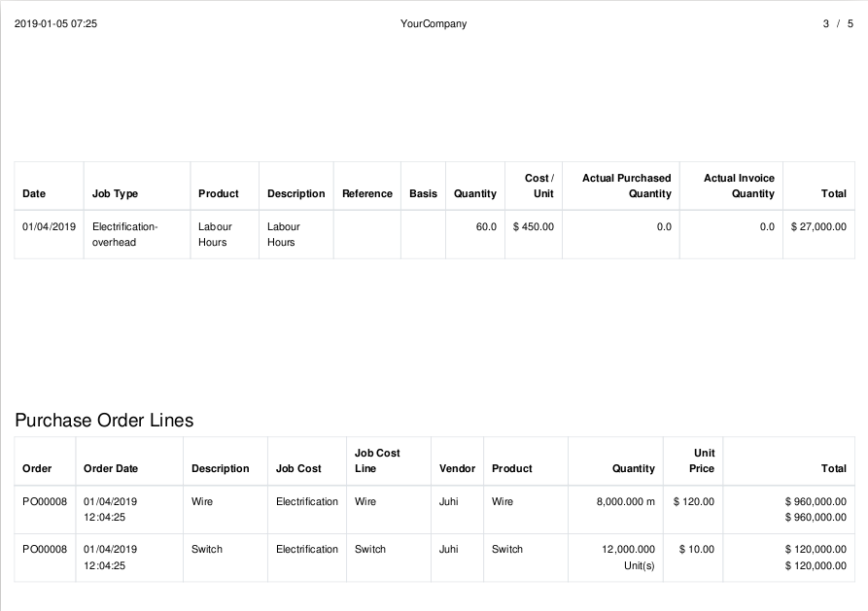The height and width of the screenshot is (611, 868).
Task: Click the first $ 120,000.00 total
Action: tap(816, 549)
